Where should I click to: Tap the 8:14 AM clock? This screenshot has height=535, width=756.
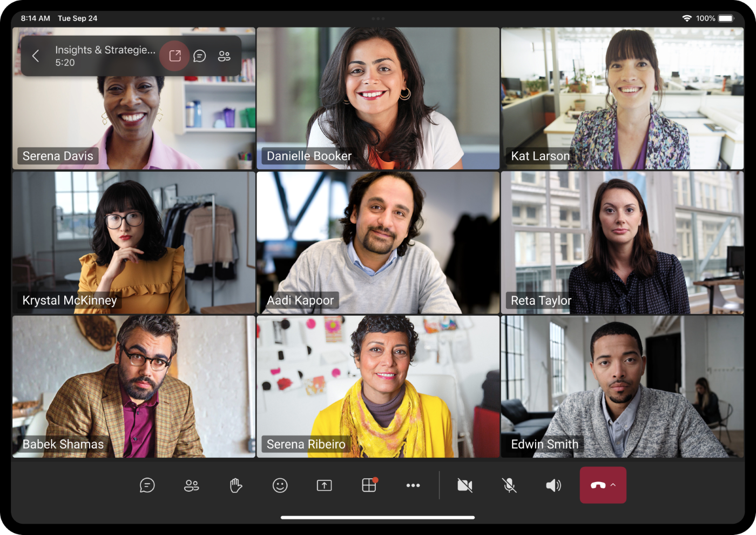(x=36, y=18)
